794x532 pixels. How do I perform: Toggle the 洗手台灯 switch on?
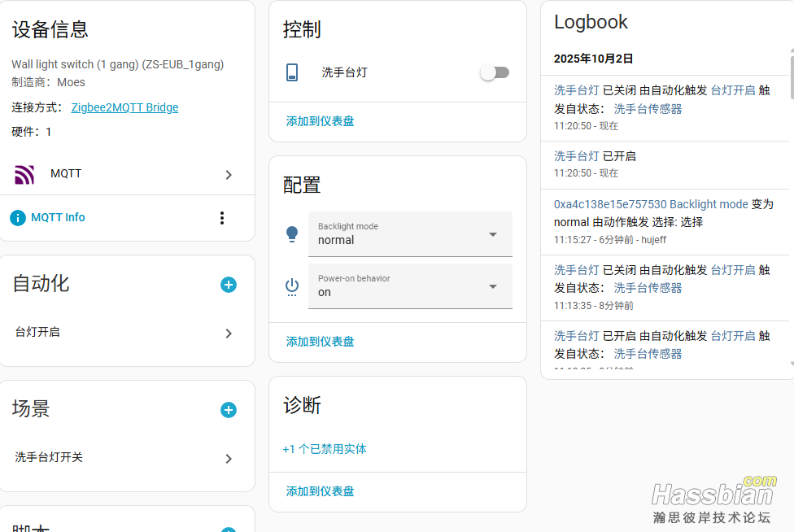click(x=495, y=72)
